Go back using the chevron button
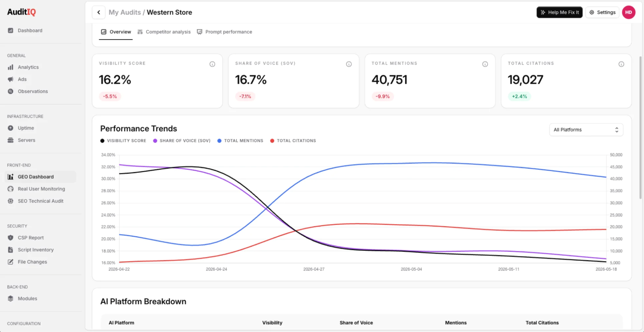 tap(99, 12)
